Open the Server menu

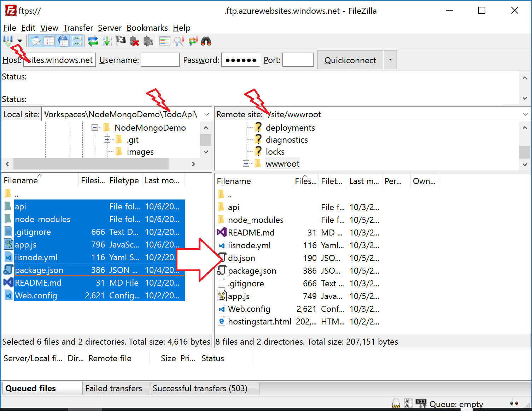[110, 28]
